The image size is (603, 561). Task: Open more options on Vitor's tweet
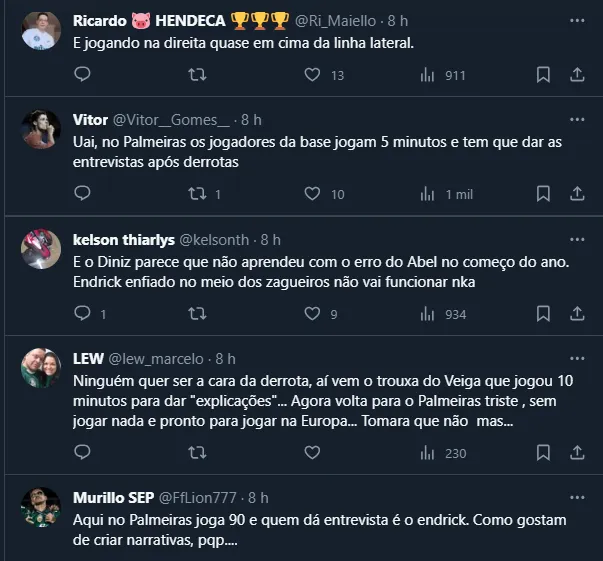577,119
